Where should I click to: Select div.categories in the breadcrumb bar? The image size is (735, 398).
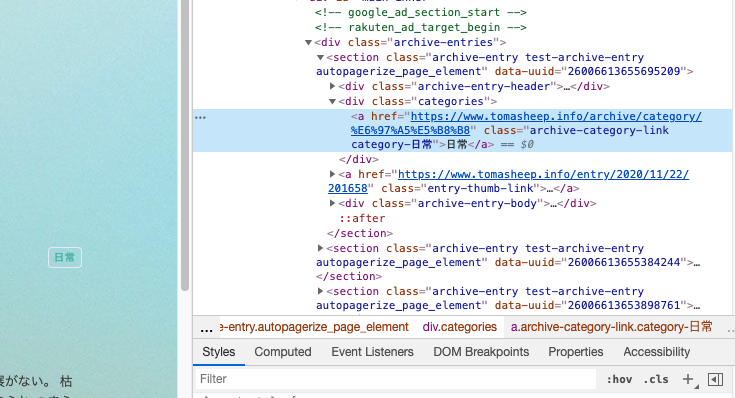point(459,327)
